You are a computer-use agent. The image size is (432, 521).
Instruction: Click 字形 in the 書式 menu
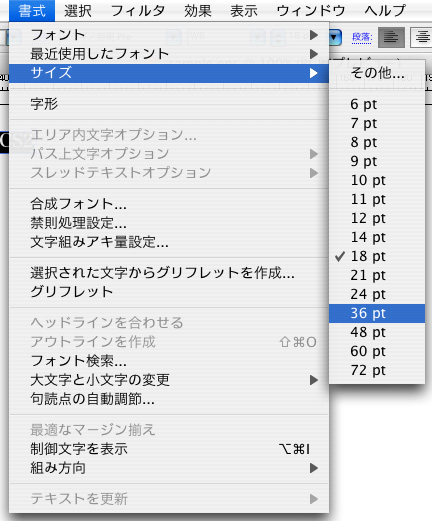click(169, 104)
